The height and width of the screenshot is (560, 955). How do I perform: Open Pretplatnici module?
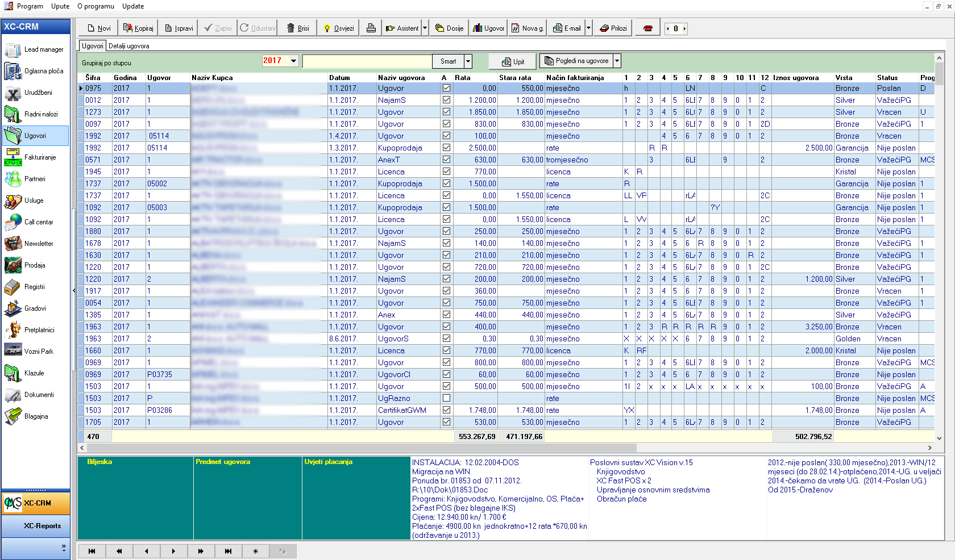[35, 330]
